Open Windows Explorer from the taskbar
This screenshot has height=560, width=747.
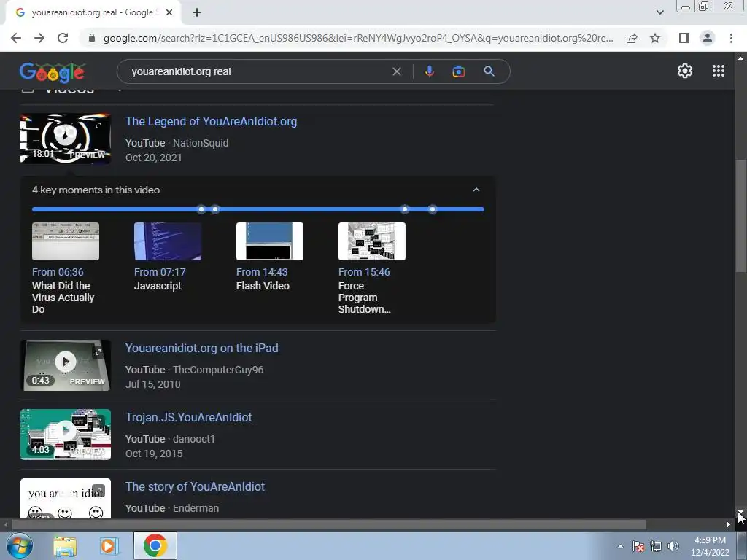point(65,546)
